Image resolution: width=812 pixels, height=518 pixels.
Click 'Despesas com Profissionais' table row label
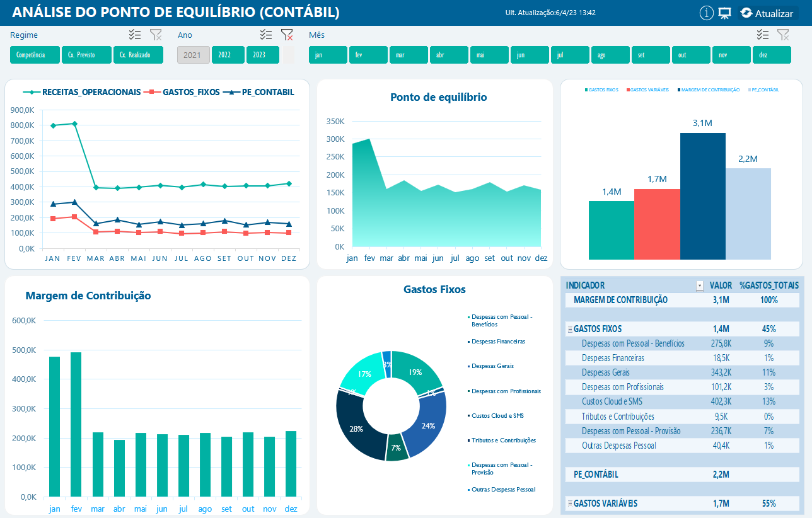tap(623, 387)
